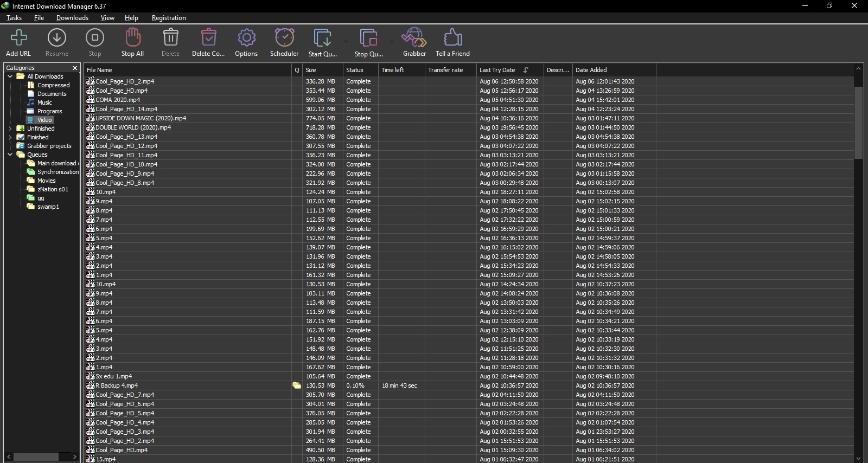Sort by File Name column header

[x=188, y=70]
